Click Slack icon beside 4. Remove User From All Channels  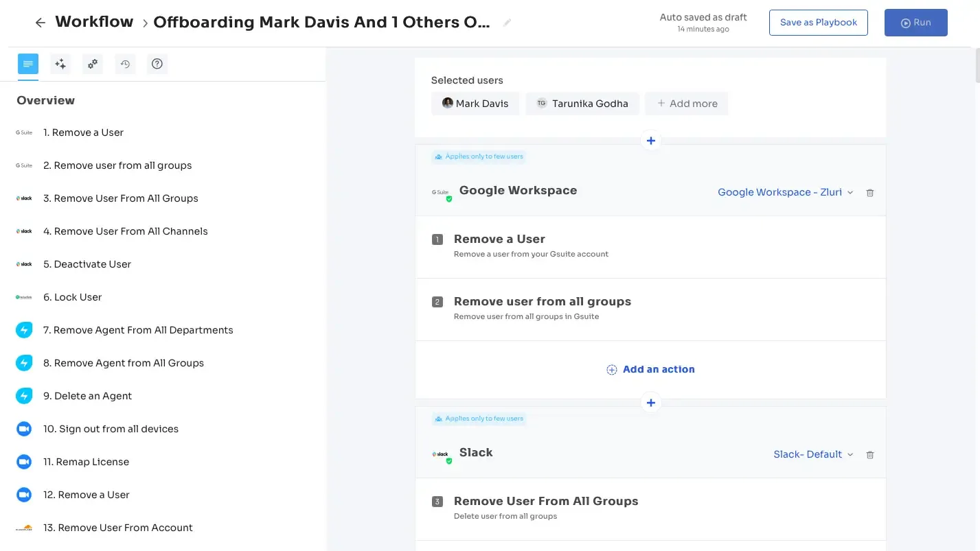click(24, 231)
